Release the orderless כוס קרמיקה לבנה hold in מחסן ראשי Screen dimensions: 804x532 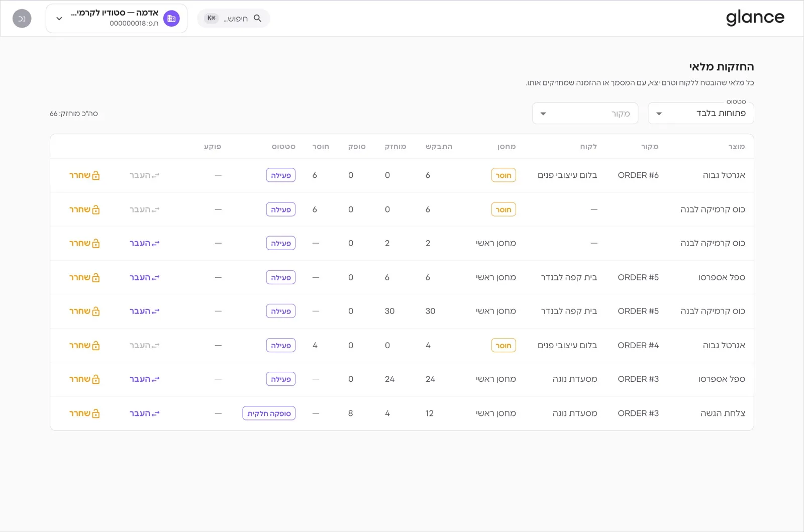84,243
